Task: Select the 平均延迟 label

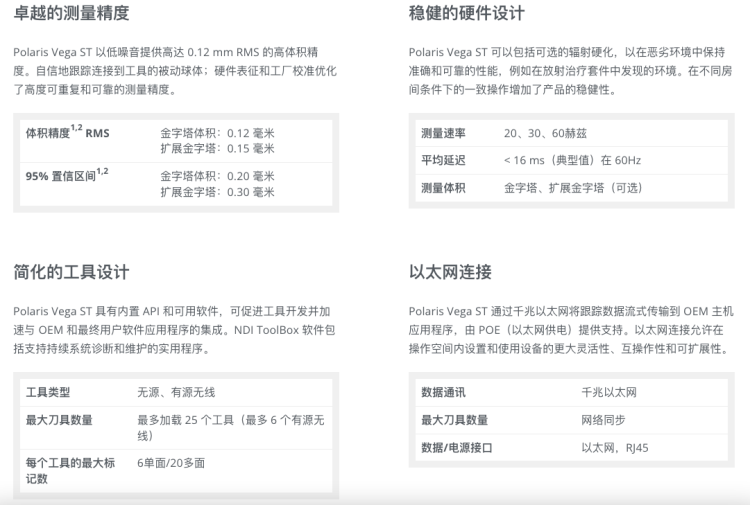Action: click(x=443, y=160)
